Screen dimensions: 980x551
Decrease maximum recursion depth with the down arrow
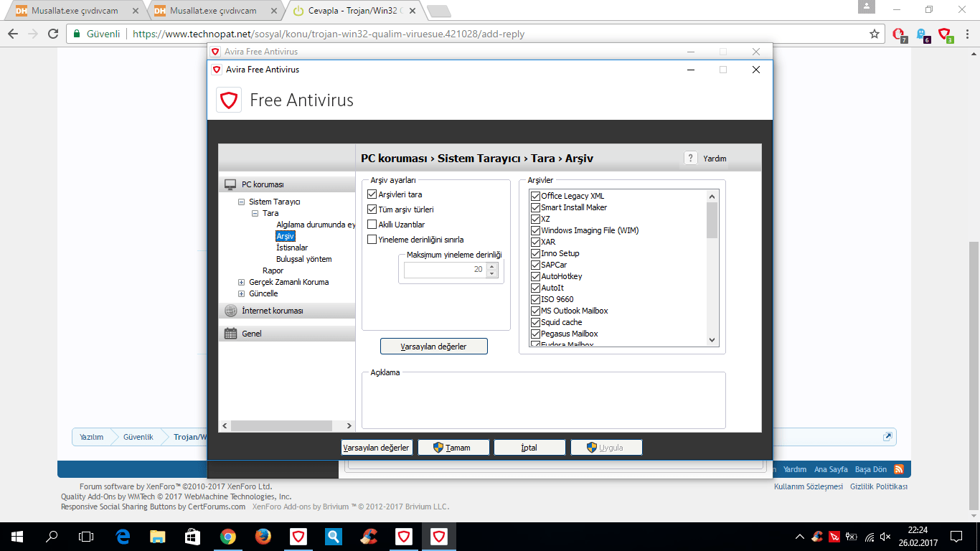[491, 274]
